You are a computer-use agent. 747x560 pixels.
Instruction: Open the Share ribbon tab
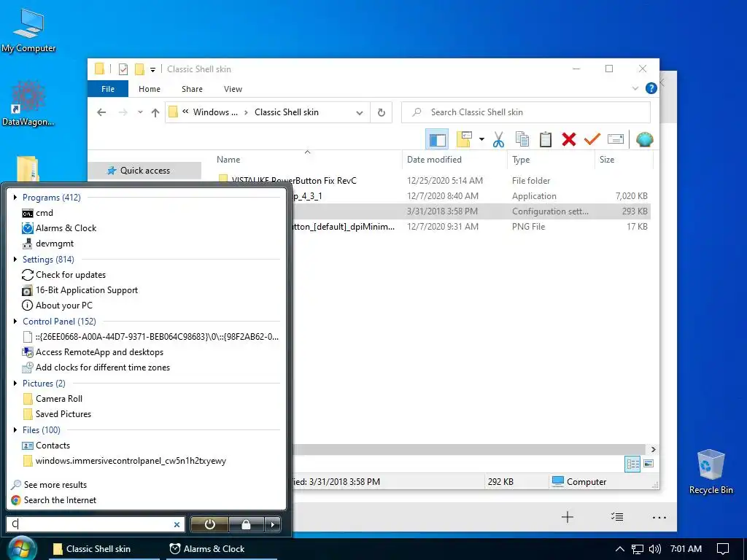[x=192, y=89]
